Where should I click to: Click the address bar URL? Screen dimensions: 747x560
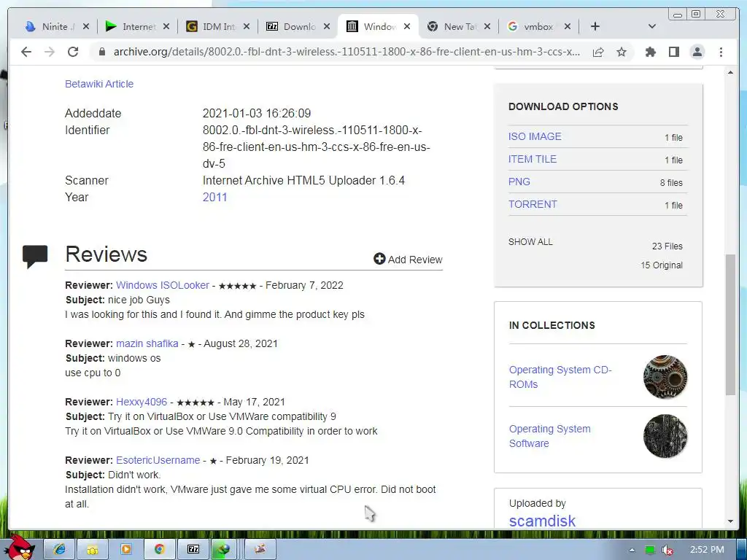[x=347, y=52]
